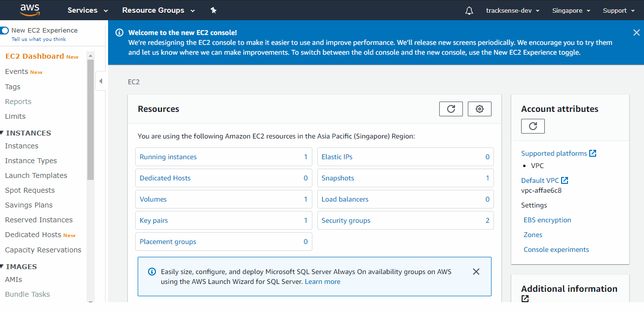Viewport: 644px width, 313px height.
Task: Collapse the side navigation with arrow handle
Action: point(101,81)
